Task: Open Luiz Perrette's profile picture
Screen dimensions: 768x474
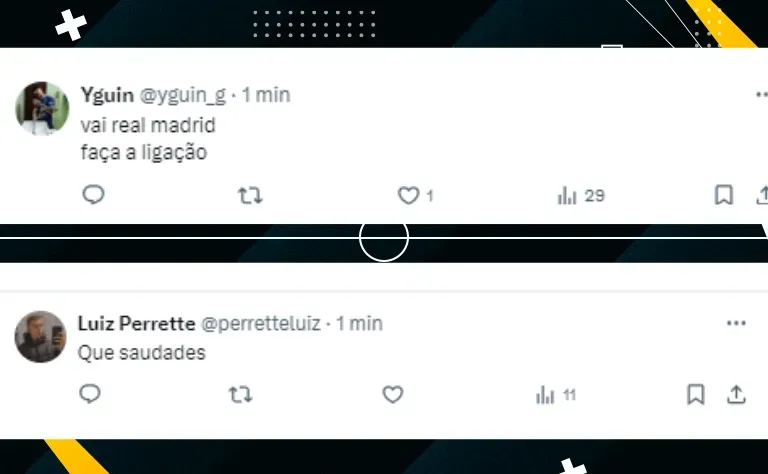Action: (x=41, y=337)
